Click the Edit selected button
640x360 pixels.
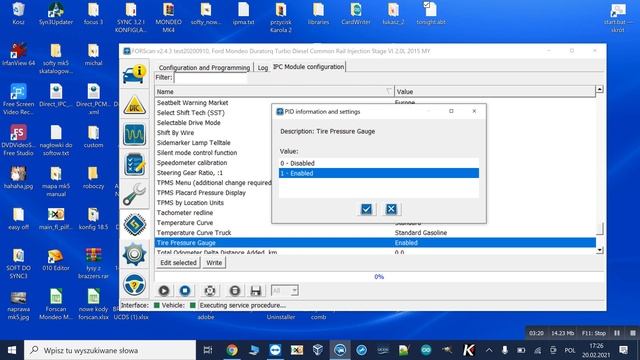coord(178,262)
